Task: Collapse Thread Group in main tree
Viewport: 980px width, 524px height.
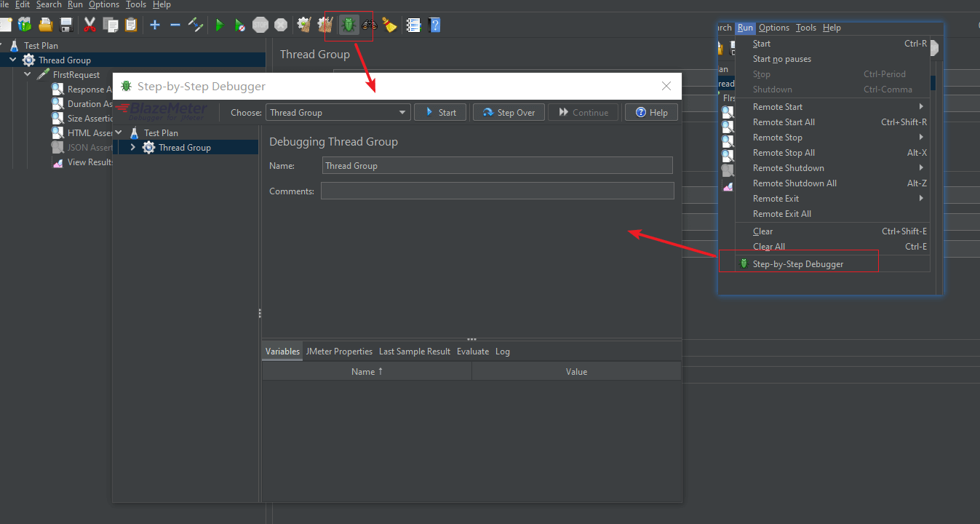Action: [13, 60]
